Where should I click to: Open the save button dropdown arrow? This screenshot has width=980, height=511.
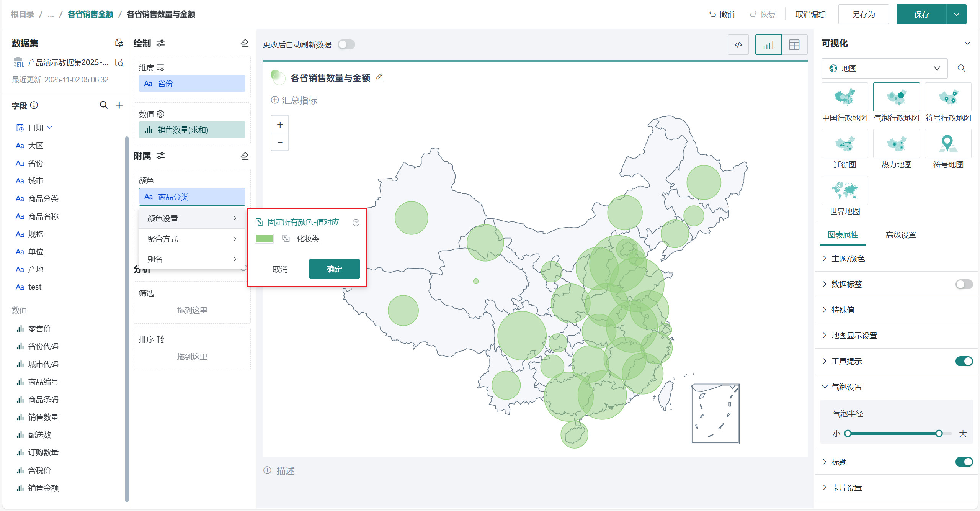[x=956, y=15]
